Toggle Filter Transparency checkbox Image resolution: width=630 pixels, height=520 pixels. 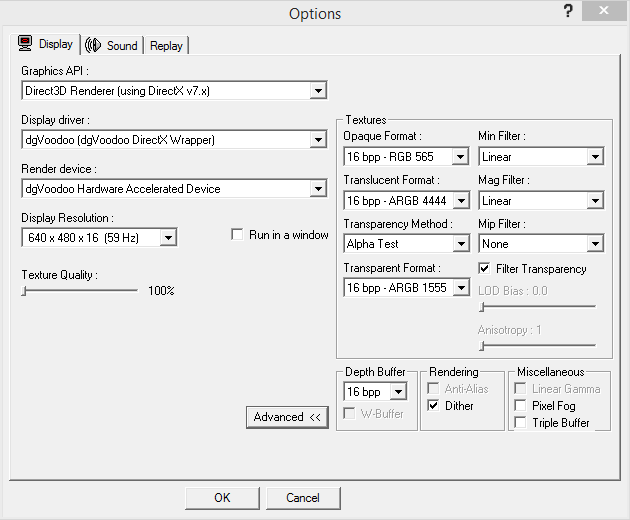tap(485, 269)
